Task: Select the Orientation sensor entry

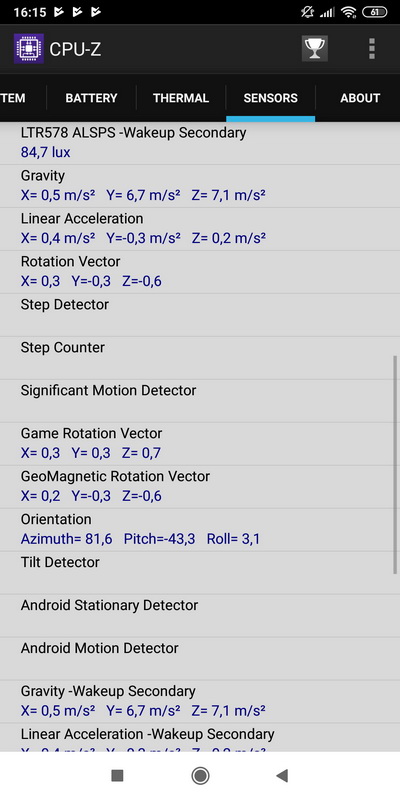Action: [200, 530]
